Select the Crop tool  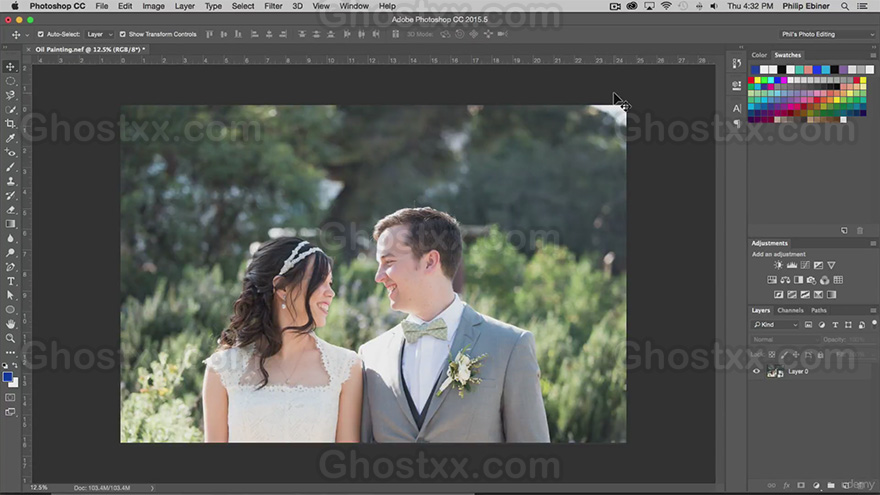[x=10, y=124]
